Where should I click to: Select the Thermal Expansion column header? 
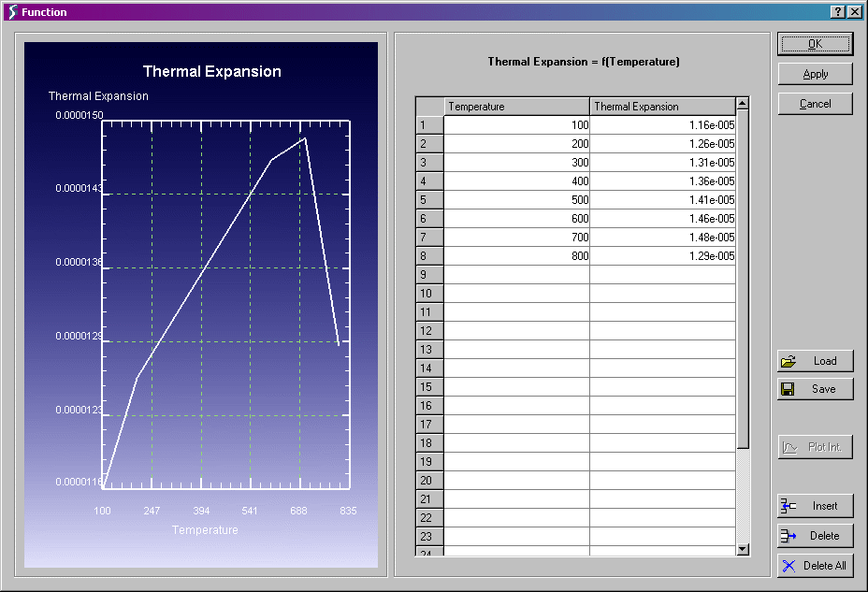[x=662, y=107]
